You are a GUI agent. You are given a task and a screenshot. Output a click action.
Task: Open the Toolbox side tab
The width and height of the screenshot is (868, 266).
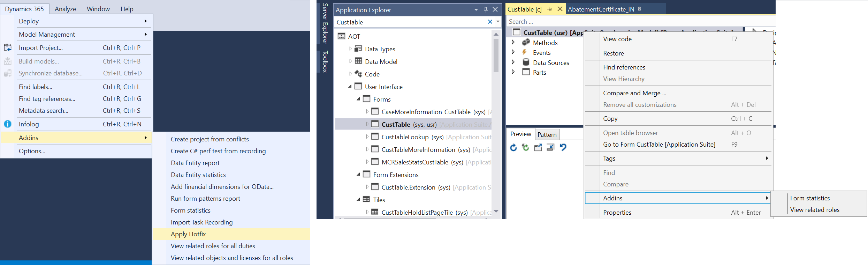tap(325, 61)
